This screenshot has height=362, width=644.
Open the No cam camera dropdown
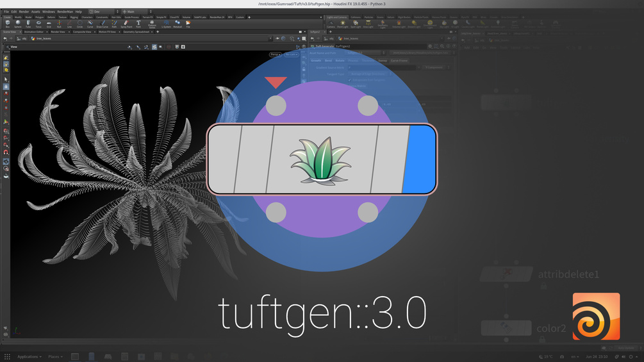(x=291, y=54)
